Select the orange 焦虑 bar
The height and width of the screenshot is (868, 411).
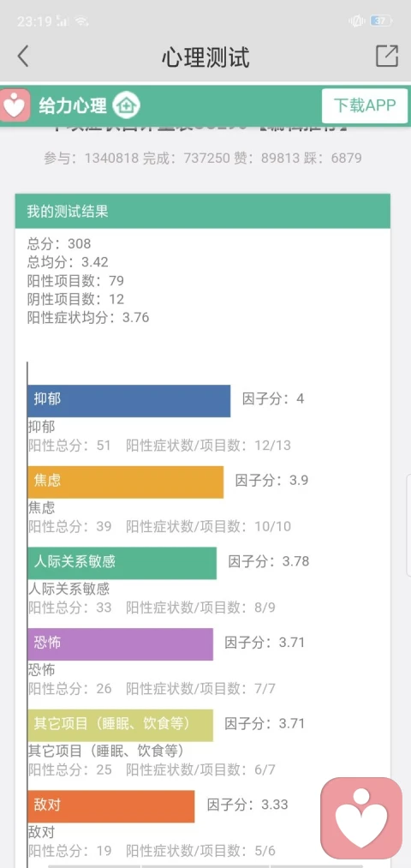coord(126,482)
